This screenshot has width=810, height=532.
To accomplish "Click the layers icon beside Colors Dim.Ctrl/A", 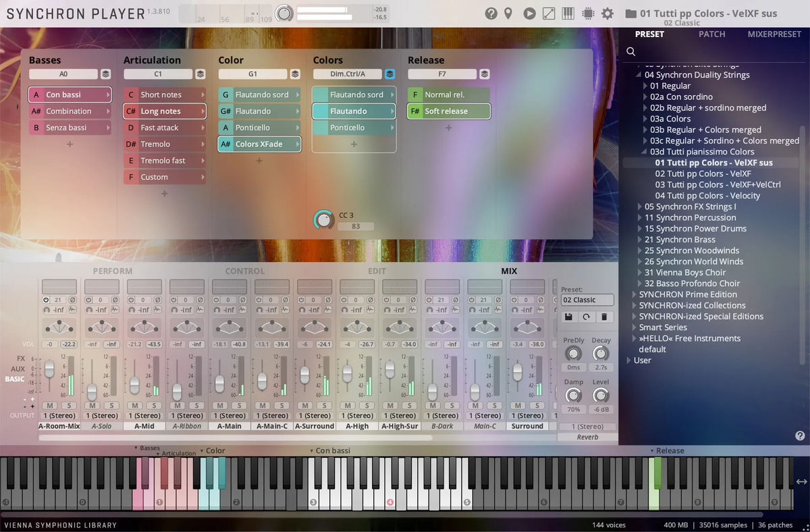I will (x=390, y=74).
